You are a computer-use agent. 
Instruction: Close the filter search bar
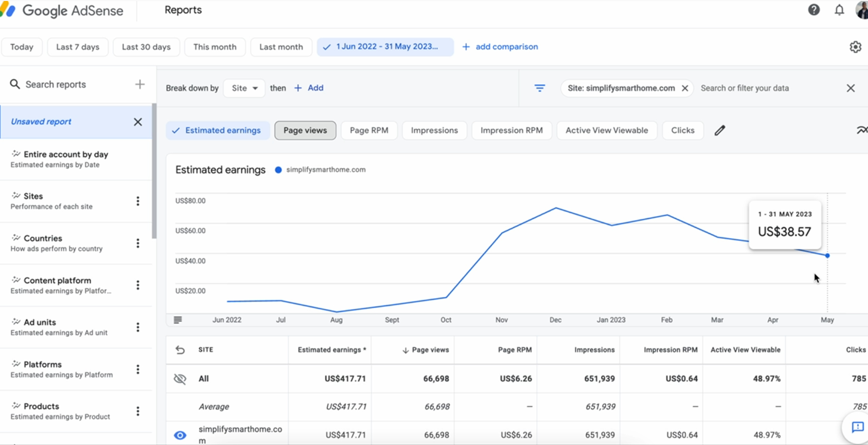click(851, 88)
